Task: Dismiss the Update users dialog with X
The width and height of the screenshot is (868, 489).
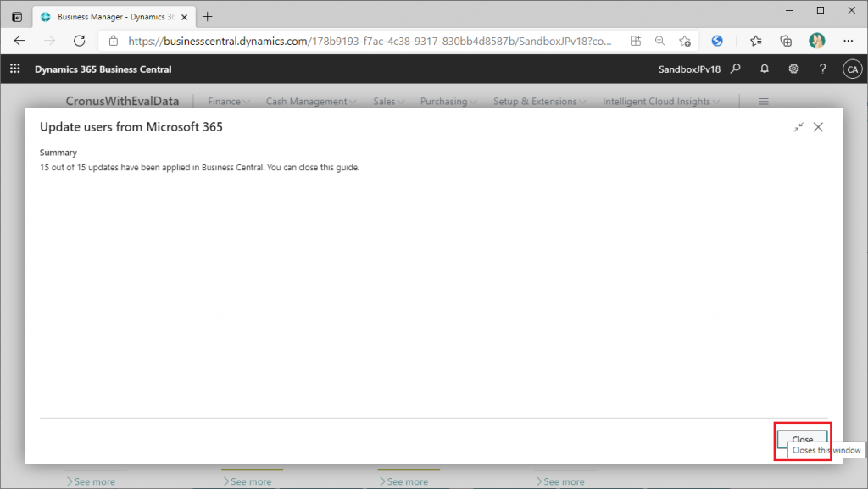Action: point(818,127)
